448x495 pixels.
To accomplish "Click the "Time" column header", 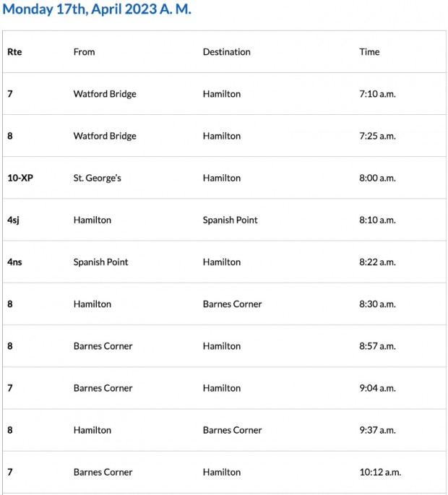I will [x=369, y=52].
